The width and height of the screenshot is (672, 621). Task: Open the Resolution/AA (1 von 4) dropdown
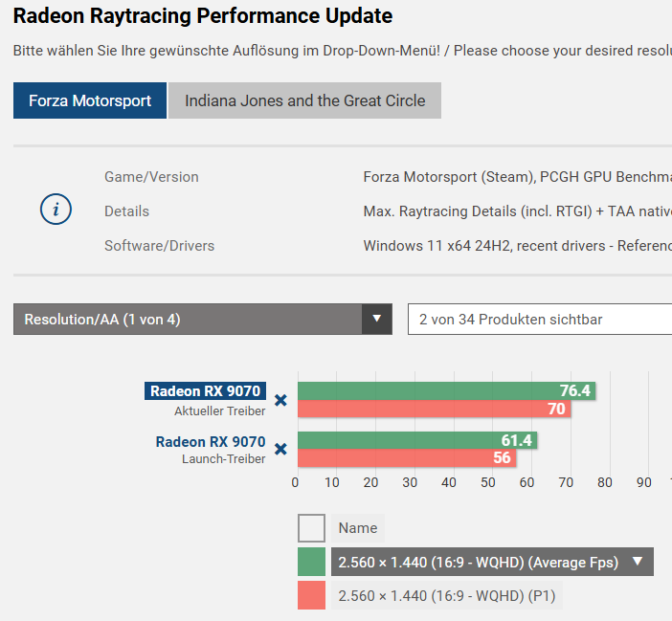[x=203, y=319]
